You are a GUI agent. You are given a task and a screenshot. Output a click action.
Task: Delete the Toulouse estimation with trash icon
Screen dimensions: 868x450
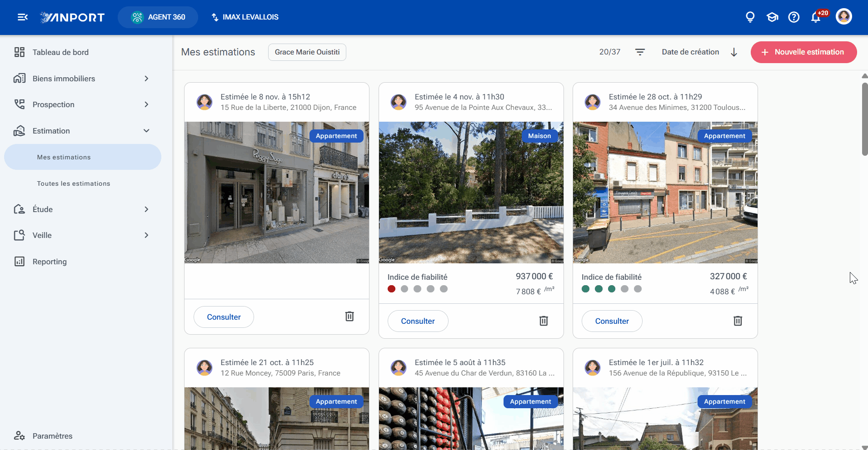tap(738, 321)
